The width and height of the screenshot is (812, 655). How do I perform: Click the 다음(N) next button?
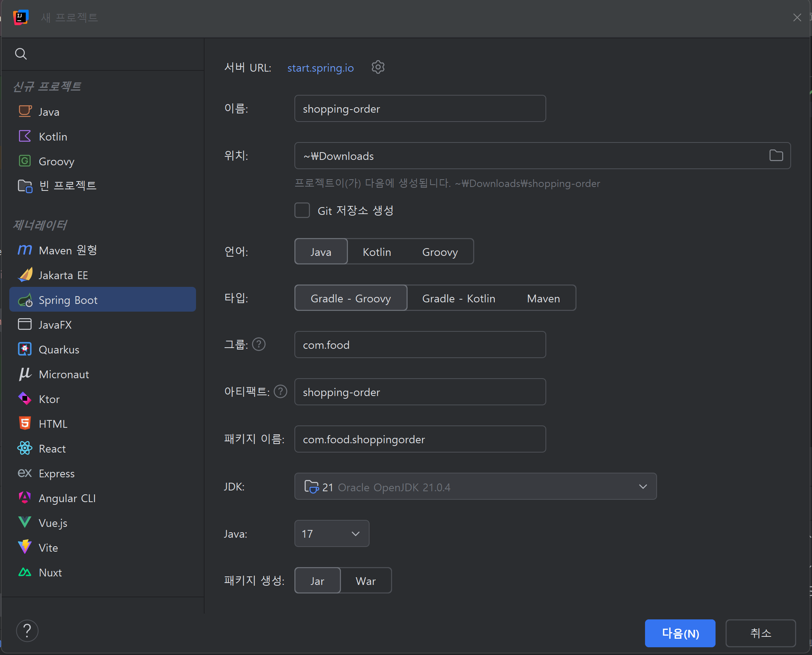coord(680,633)
